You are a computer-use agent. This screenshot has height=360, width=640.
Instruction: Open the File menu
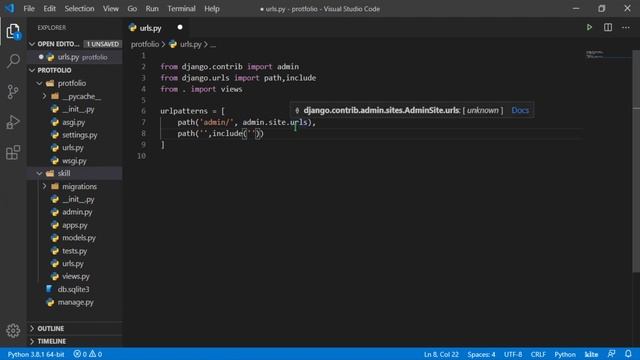click(29, 9)
